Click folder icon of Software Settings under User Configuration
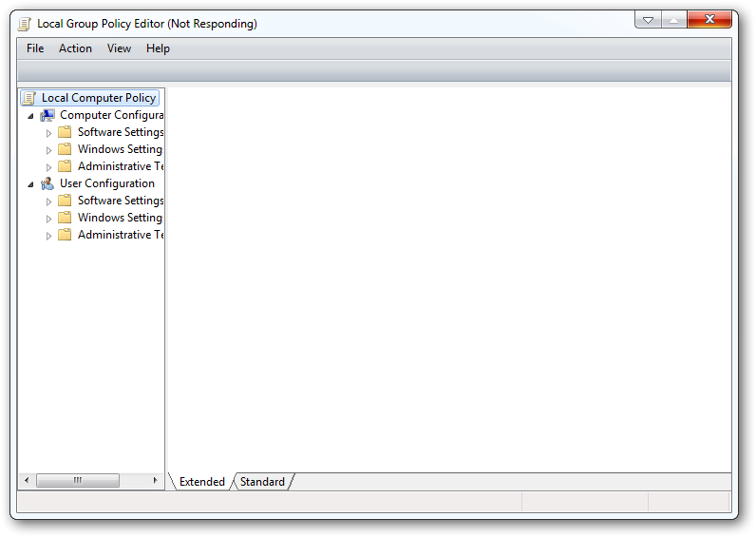The height and width of the screenshot is (537, 756). 65,201
